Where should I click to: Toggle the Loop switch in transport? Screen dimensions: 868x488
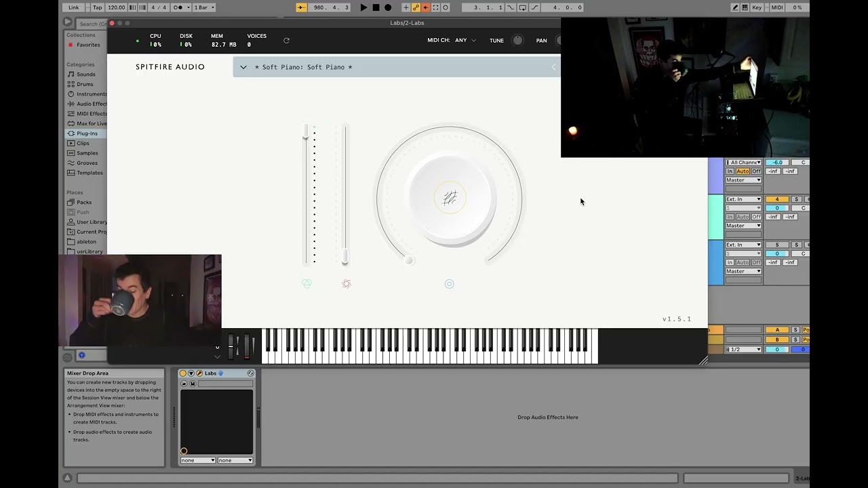[x=522, y=7]
